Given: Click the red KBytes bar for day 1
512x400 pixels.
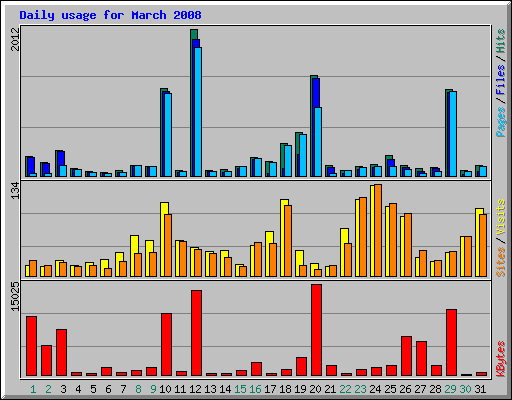Looking at the screenshot, I should point(32,346).
